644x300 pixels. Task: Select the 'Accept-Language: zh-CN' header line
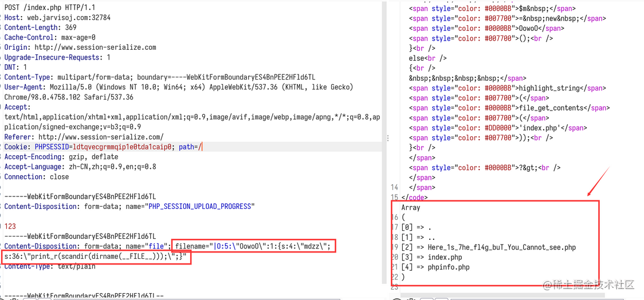click(x=80, y=167)
